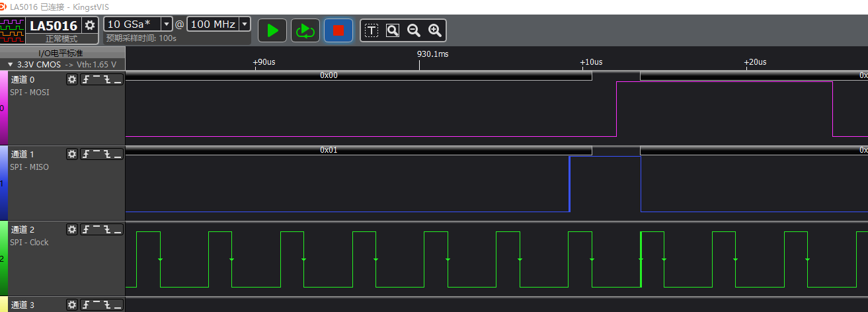This screenshot has height=312, width=868.
Task: Click the blue channel 1 color strip
Action: (x=4, y=182)
